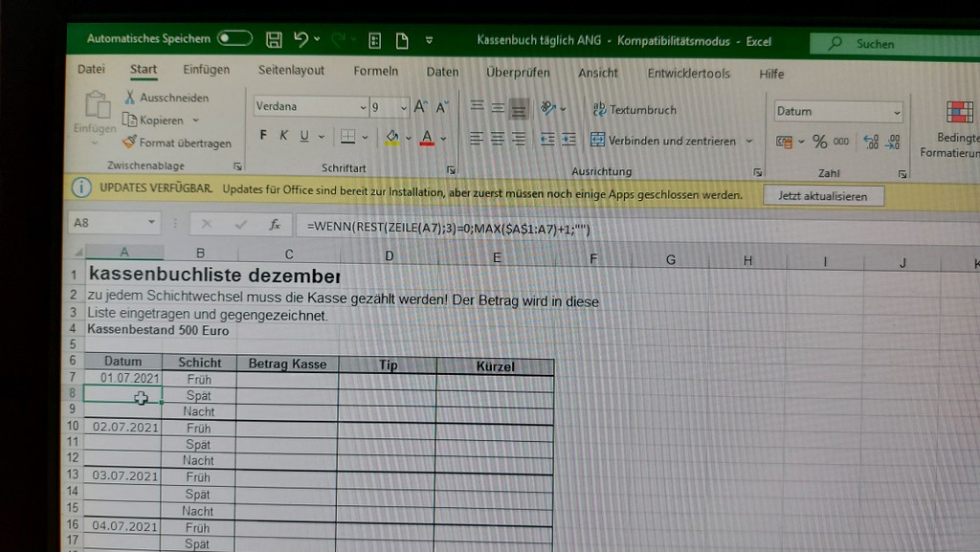The image size is (980, 552).
Task: Click the remove decimal place icon
Action: 893,143
